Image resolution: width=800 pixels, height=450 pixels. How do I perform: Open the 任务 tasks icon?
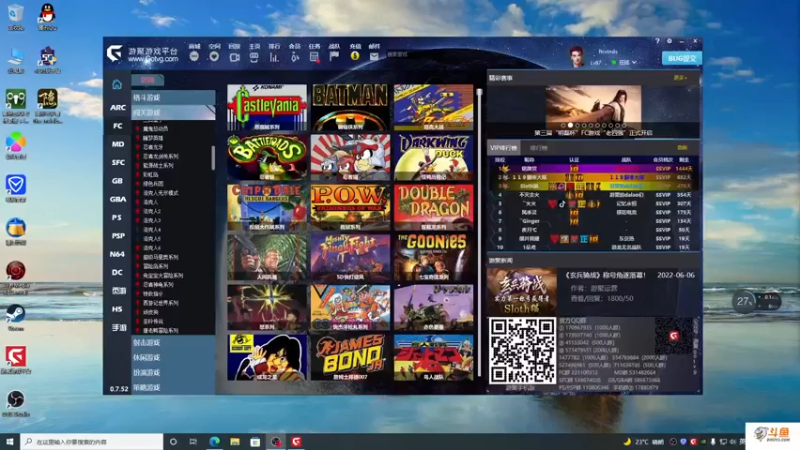point(314,57)
